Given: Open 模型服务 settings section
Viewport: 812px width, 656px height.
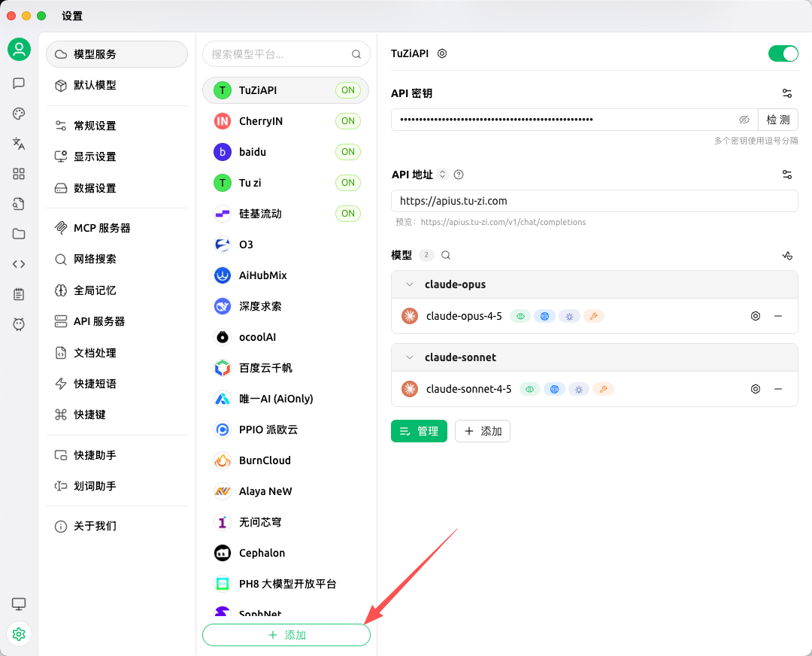Looking at the screenshot, I should tap(117, 54).
